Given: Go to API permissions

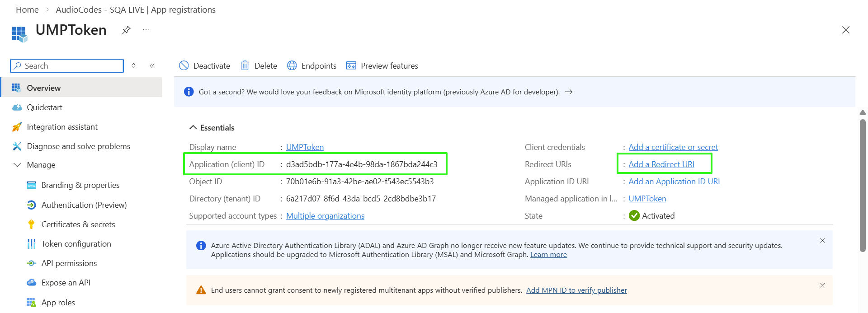Looking at the screenshot, I should (69, 263).
